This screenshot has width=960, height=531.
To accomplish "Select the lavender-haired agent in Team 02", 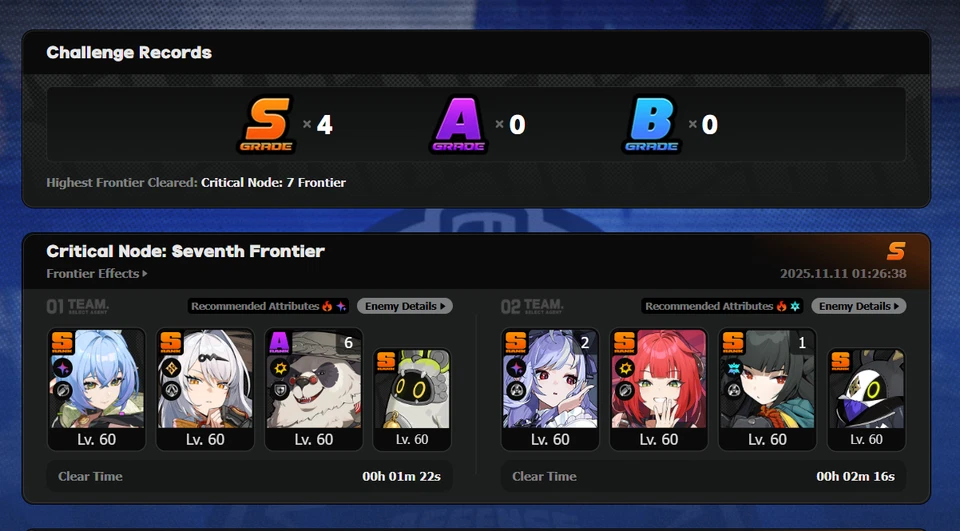I will coord(550,389).
